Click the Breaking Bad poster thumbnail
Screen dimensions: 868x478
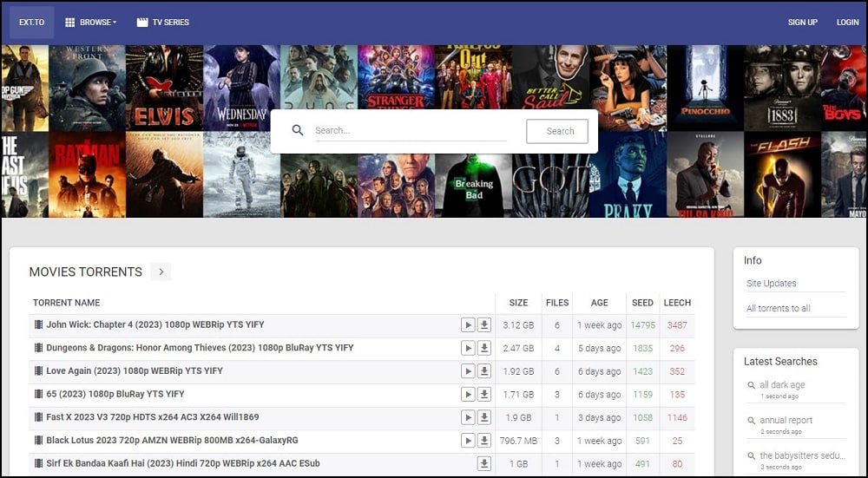coord(473,186)
